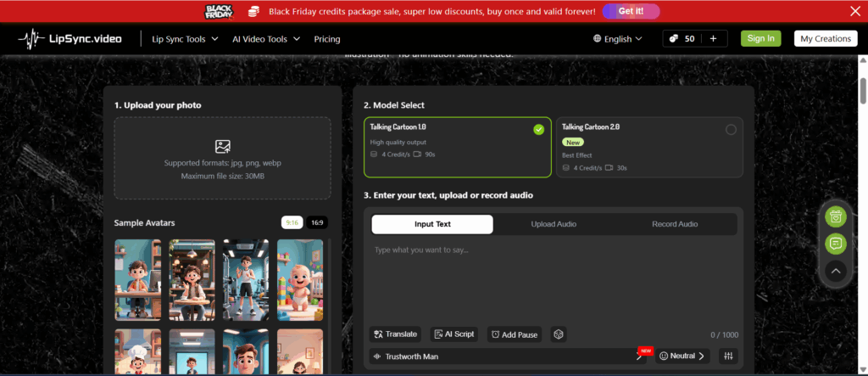Select the Talking Cartoon 1.0 model
This screenshot has height=376, width=868.
click(x=457, y=147)
